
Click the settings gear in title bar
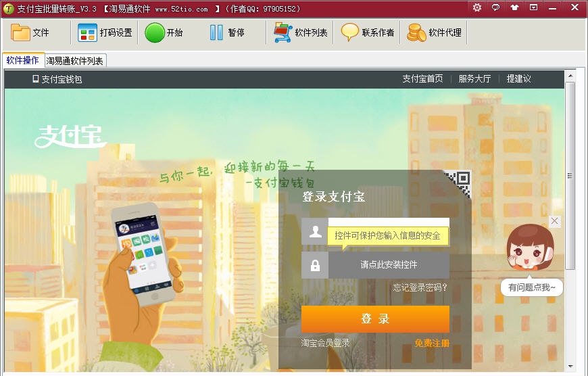477,7
